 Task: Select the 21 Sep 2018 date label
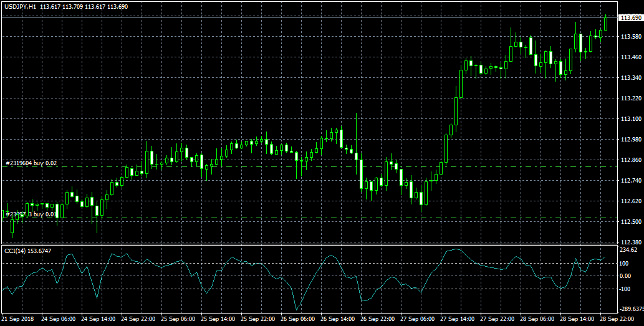point(17,319)
